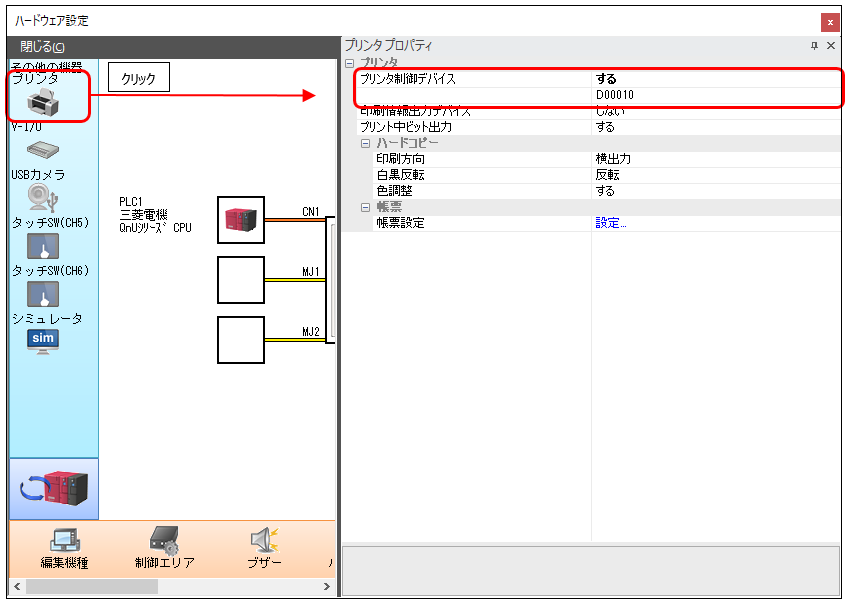Screen dimensions: 850x605
Task: Click the ブザー (buzzer) speaker icon
Action: coord(264,540)
